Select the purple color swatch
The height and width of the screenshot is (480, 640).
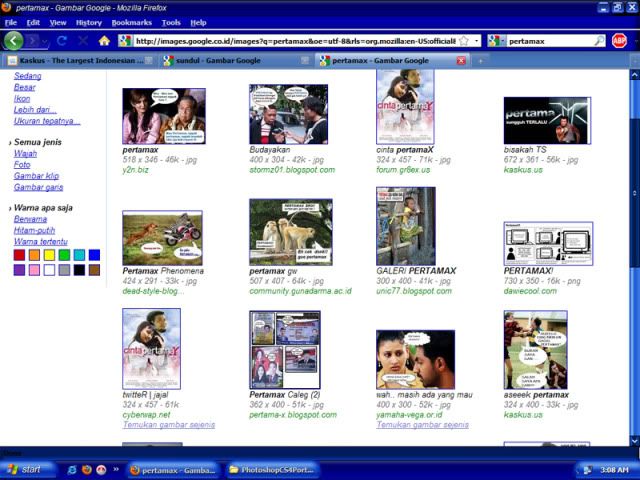coord(19,270)
